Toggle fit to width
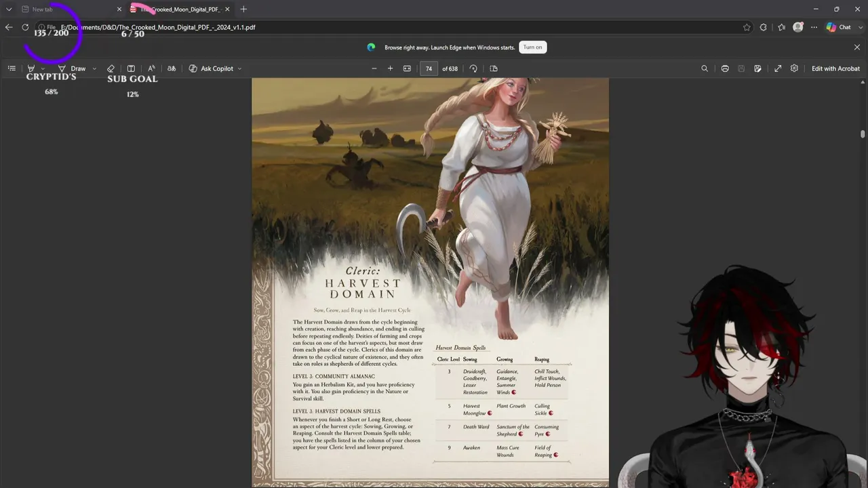The width and height of the screenshot is (868, 488). point(407,68)
